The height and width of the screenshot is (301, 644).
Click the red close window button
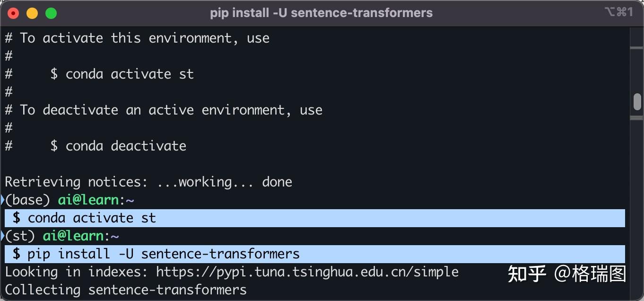13,13
